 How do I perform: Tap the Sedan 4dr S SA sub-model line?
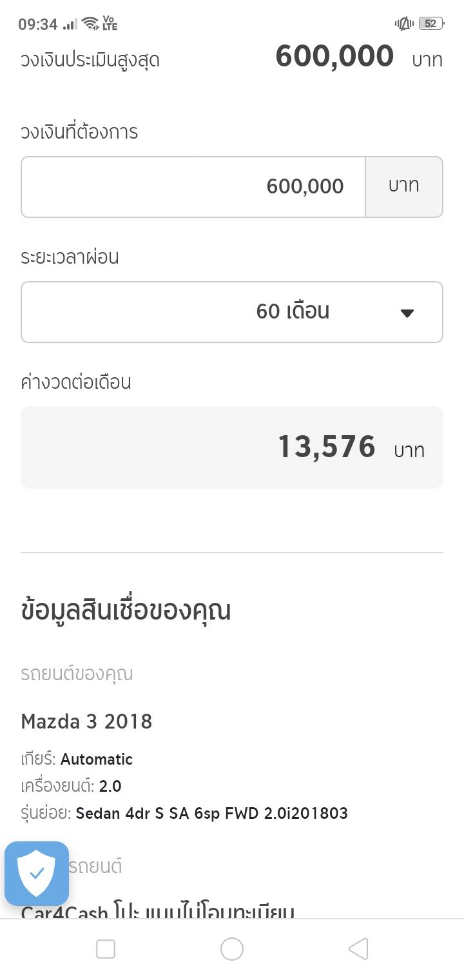[211, 813]
